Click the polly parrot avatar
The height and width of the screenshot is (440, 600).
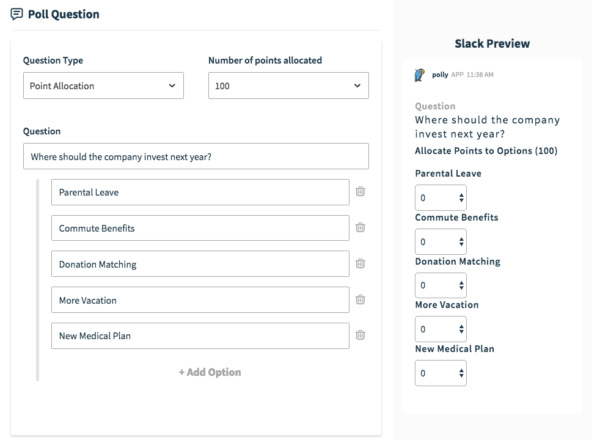(x=420, y=75)
